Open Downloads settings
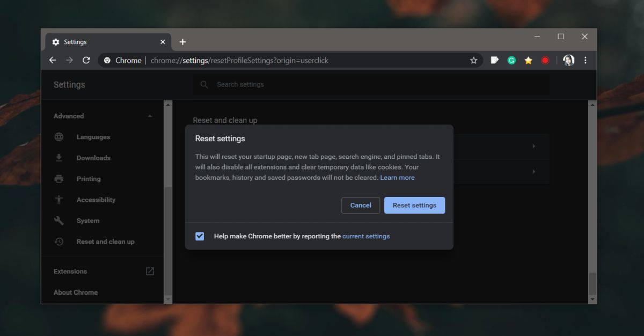 click(x=93, y=158)
